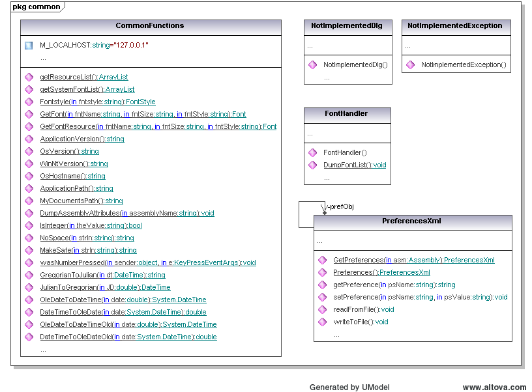Screen dimensions: 532x392
Task: Click the icon beside OleDateToDateTime operation
Action: pyautogui.click(x=29, y=300)
